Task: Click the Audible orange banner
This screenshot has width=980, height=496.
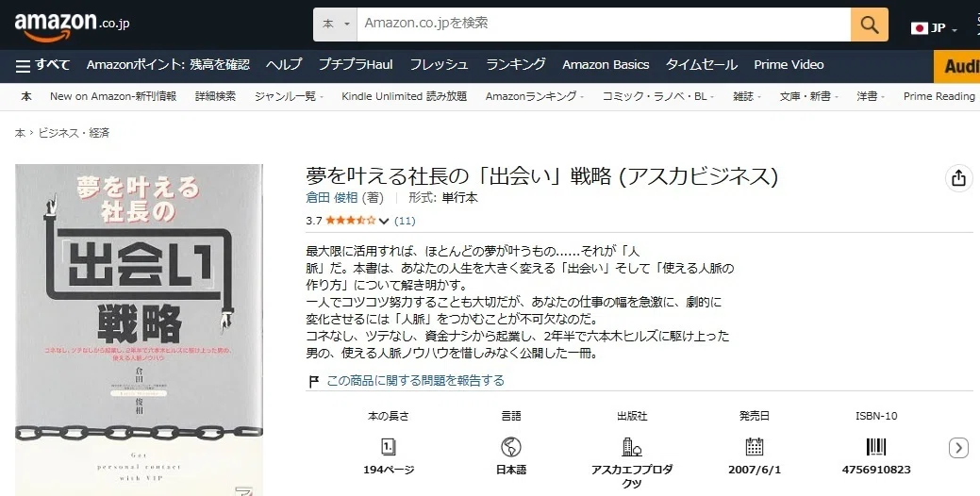Action: [956, 66]
